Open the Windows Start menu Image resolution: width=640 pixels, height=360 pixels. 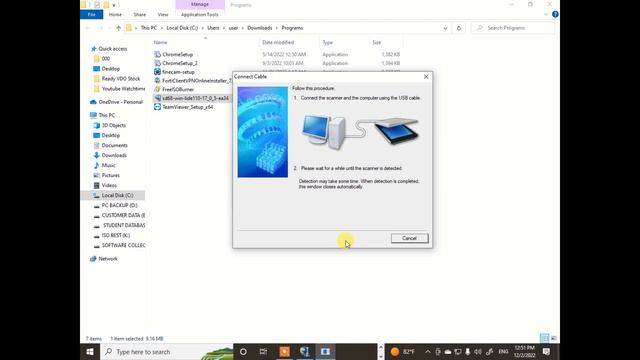(90, 351)
